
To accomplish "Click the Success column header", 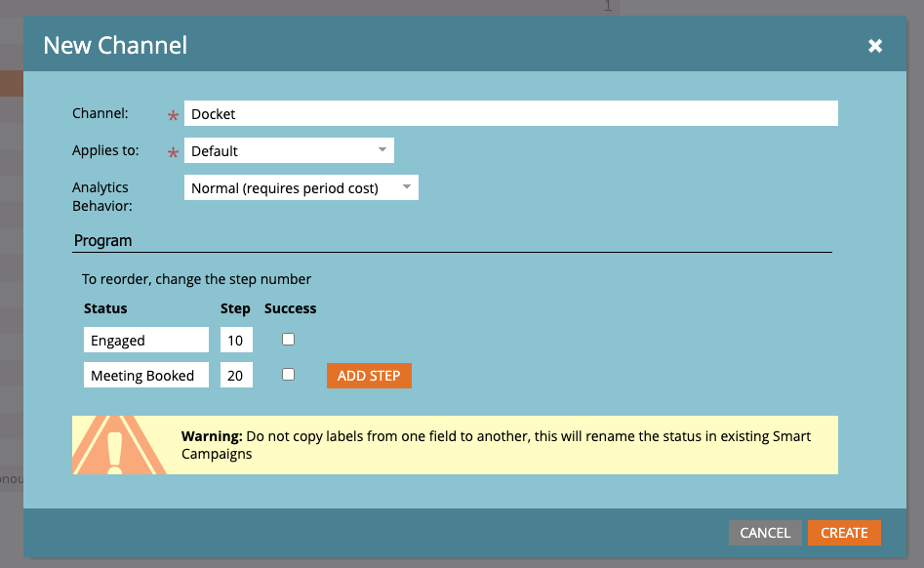I will [290, 308].
